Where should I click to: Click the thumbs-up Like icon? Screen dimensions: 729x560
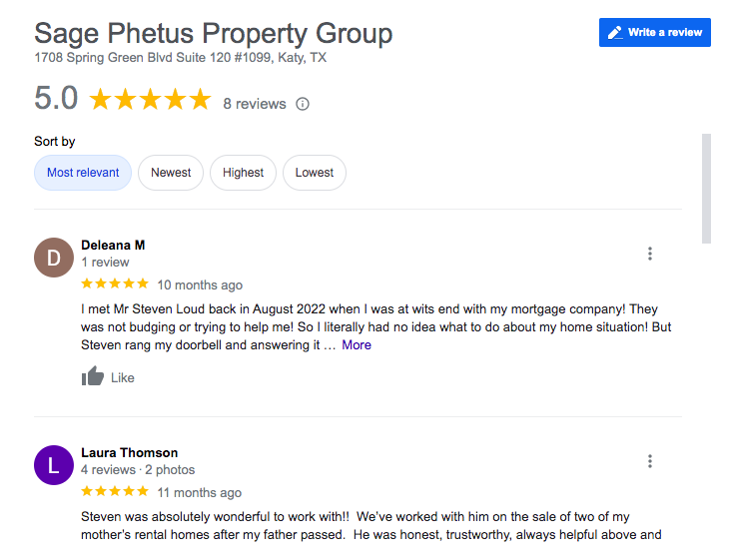pyautogui.click(x=93, y=376)
